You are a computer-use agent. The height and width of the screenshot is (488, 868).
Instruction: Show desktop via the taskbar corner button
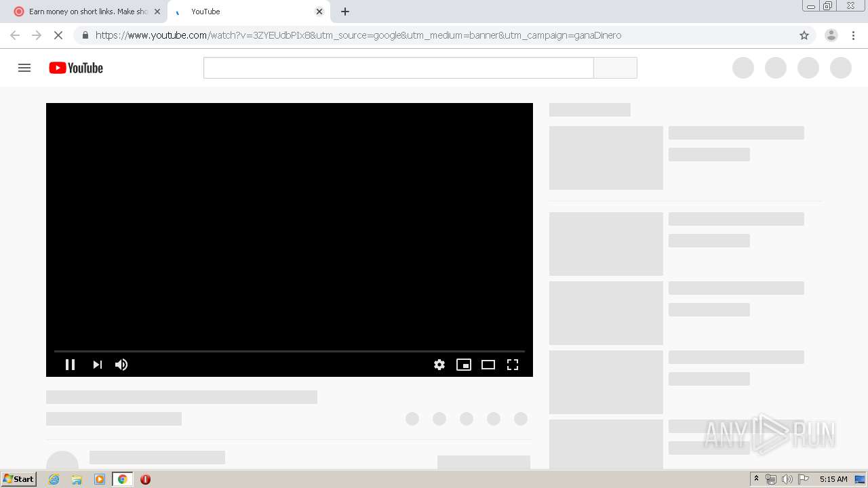861,479
